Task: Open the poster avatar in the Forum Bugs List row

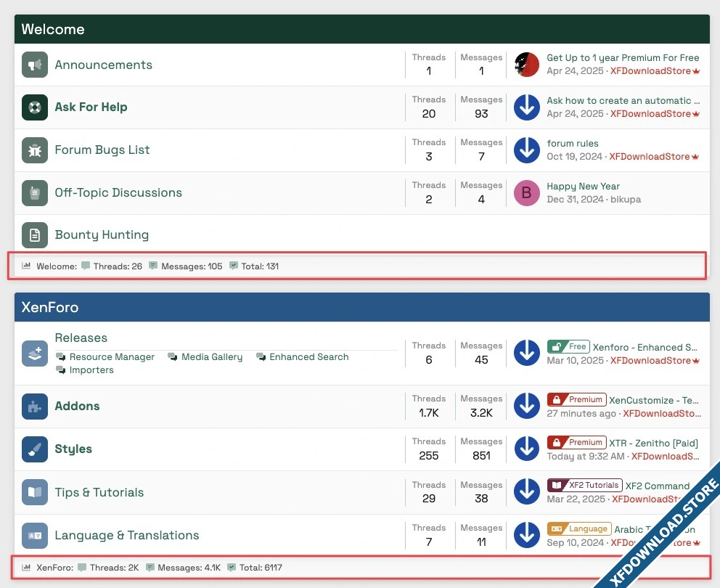Action: point(527,150)
